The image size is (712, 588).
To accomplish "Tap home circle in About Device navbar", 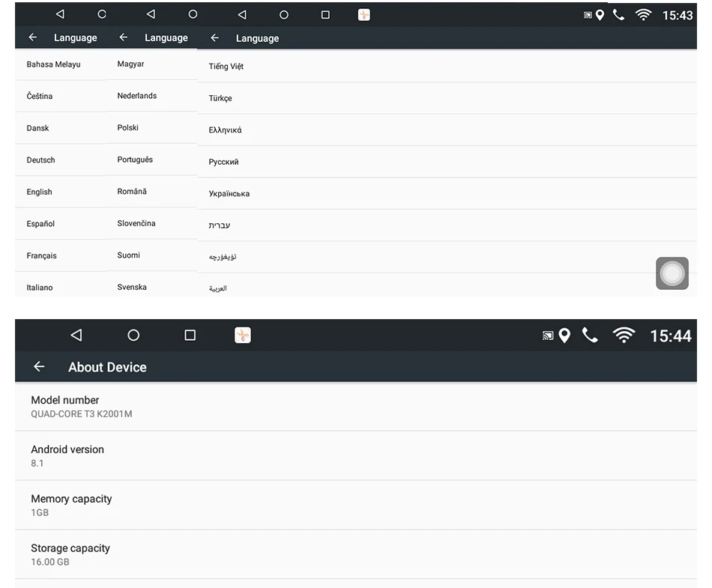I will pos(133,336).
